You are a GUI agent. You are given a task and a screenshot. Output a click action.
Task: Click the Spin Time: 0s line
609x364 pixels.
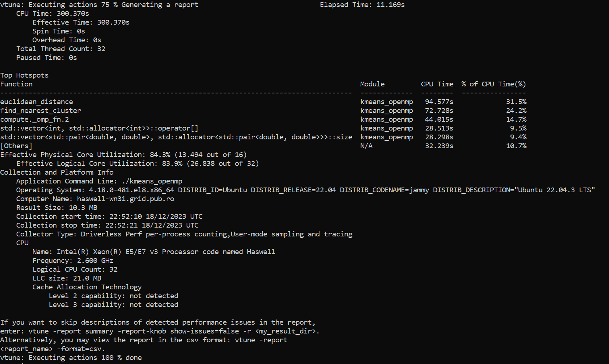click(59, 31)
